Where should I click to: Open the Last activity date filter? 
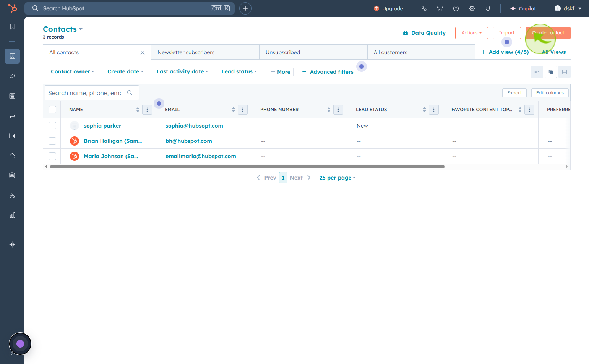click(x=183, y=71)
